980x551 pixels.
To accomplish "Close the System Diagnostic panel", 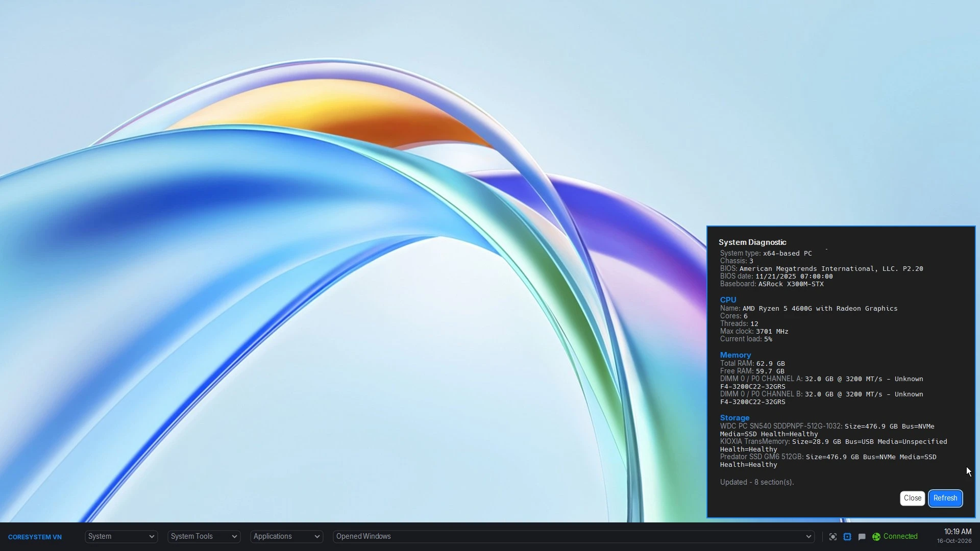I will [912, 498].
